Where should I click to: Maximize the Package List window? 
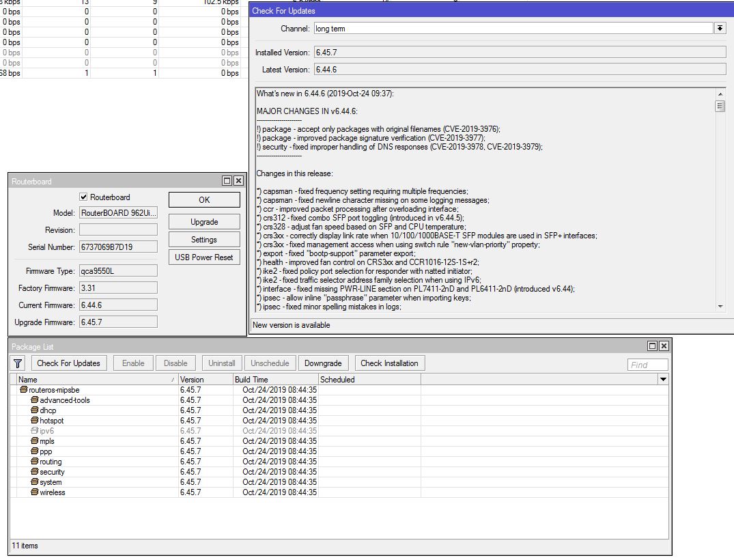pyautogui.click(x=652, y=346)
